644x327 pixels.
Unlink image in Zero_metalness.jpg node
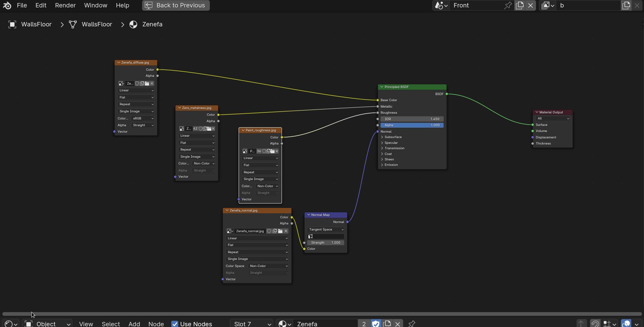point(213,129)
